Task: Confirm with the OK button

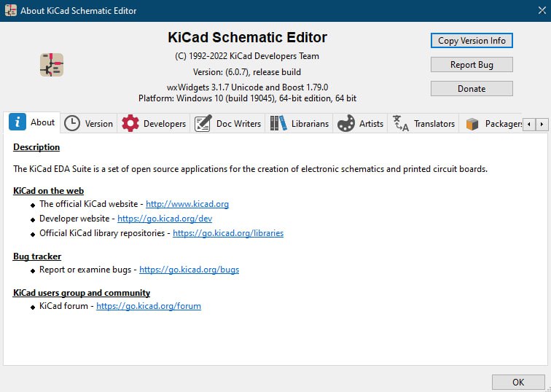Action: (x=518, y=383)
